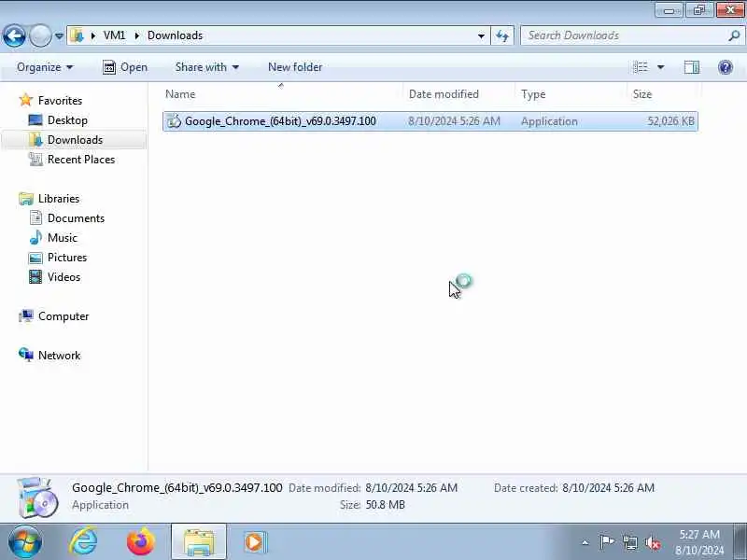Image resolution: width=747 pixels, height=560 pixels.
Task: Open the Share with menu
Action: coord(206,67)
